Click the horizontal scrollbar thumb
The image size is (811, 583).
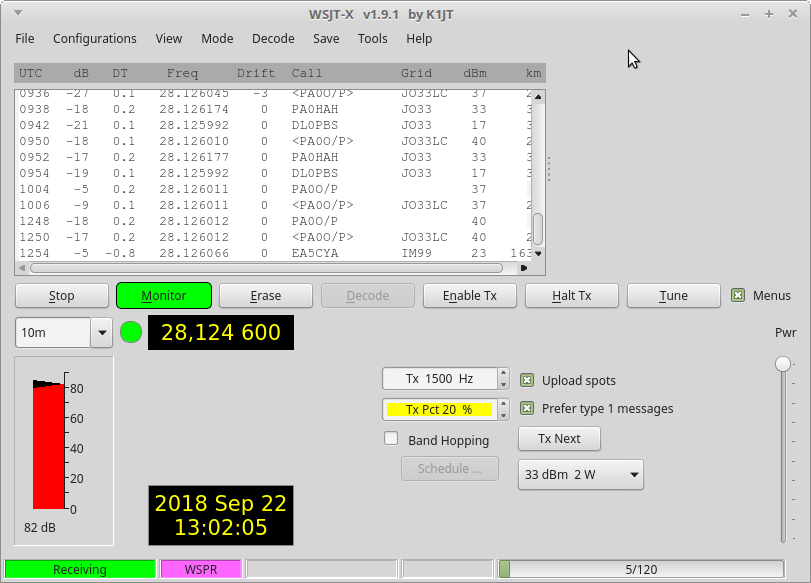266,268
